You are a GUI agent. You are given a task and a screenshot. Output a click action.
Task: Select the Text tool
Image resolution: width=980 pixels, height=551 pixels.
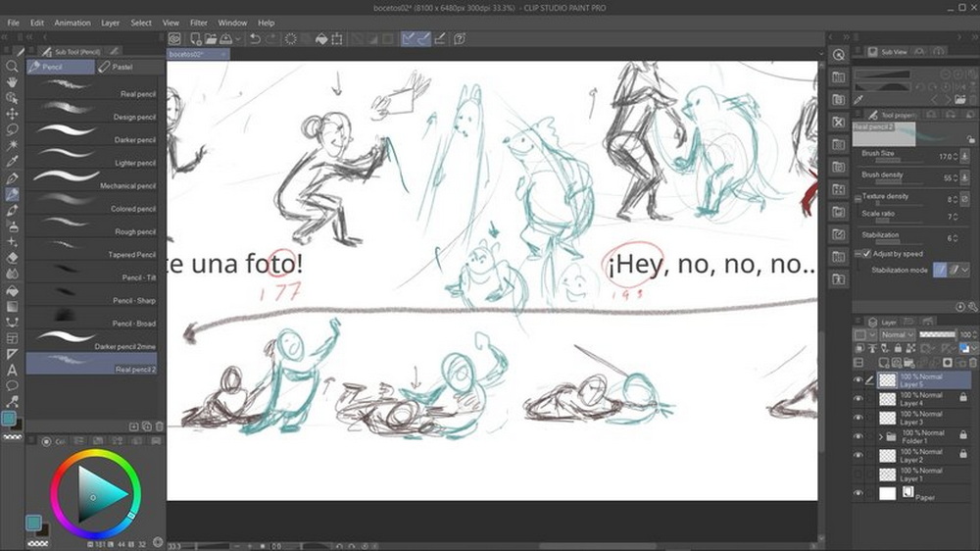point(11,371)
